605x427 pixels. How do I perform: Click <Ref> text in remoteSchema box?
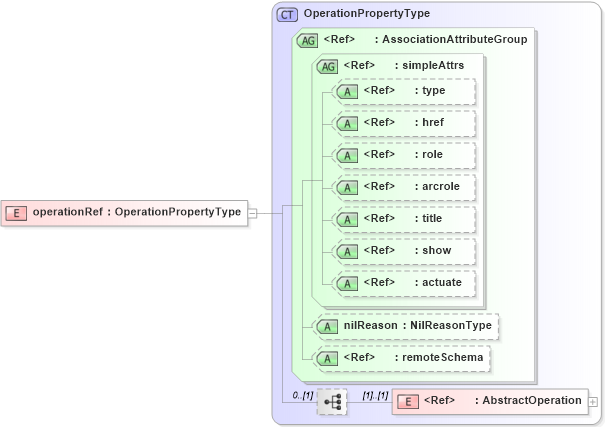coord(359,358)
